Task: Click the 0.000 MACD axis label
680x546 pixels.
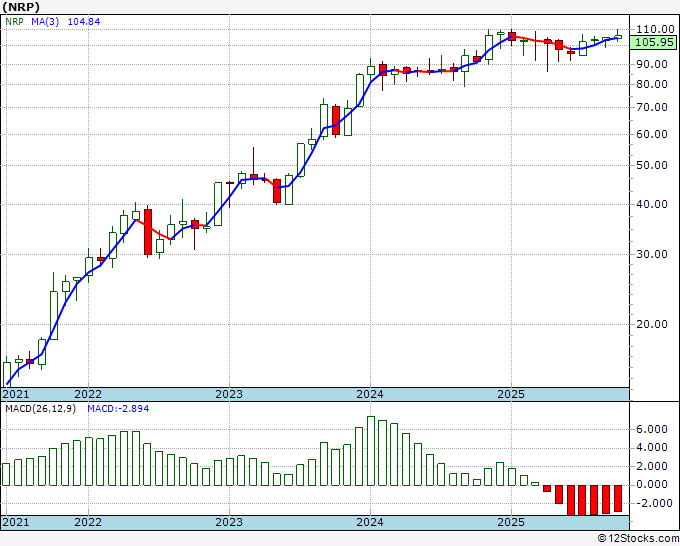Action: (x=652, y=484)
